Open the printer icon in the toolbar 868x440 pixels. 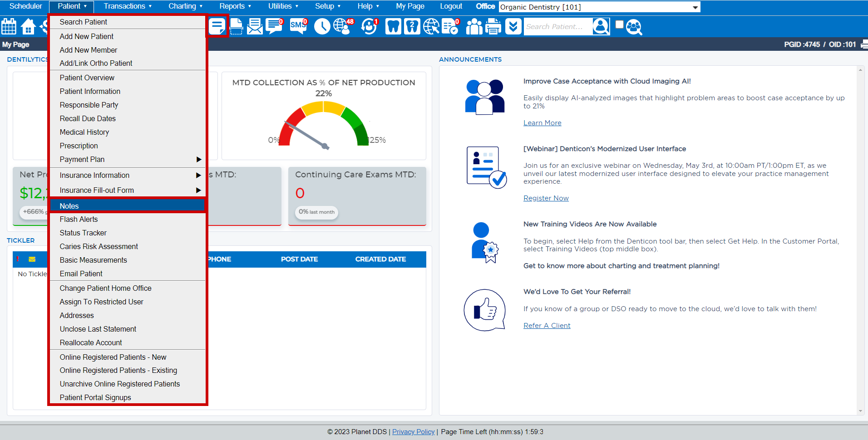[493, 26]
